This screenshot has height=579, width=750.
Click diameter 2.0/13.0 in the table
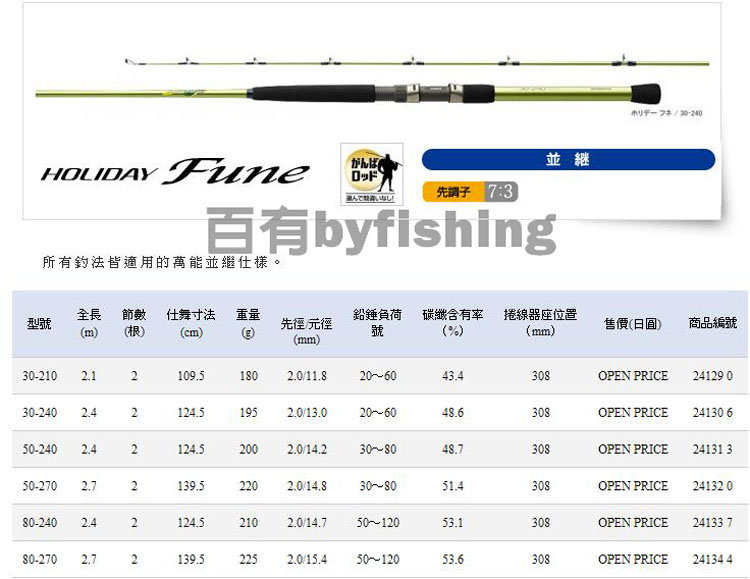[307, 412]
